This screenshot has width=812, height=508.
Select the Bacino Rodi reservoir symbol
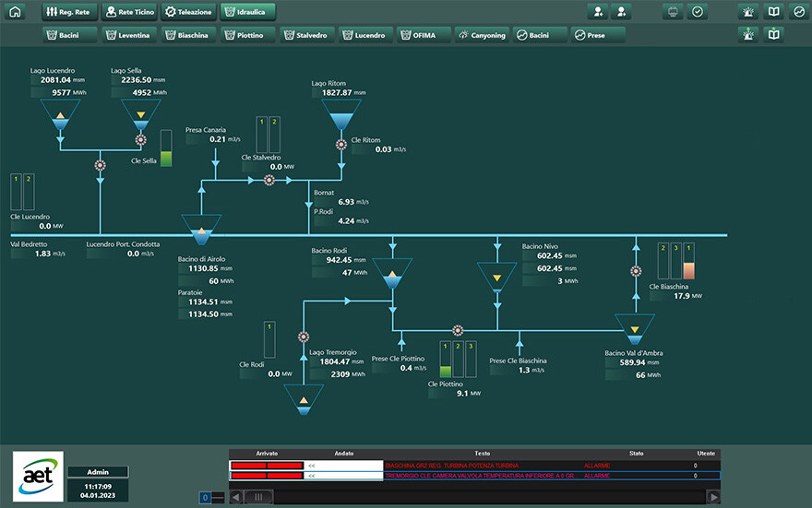392,273
